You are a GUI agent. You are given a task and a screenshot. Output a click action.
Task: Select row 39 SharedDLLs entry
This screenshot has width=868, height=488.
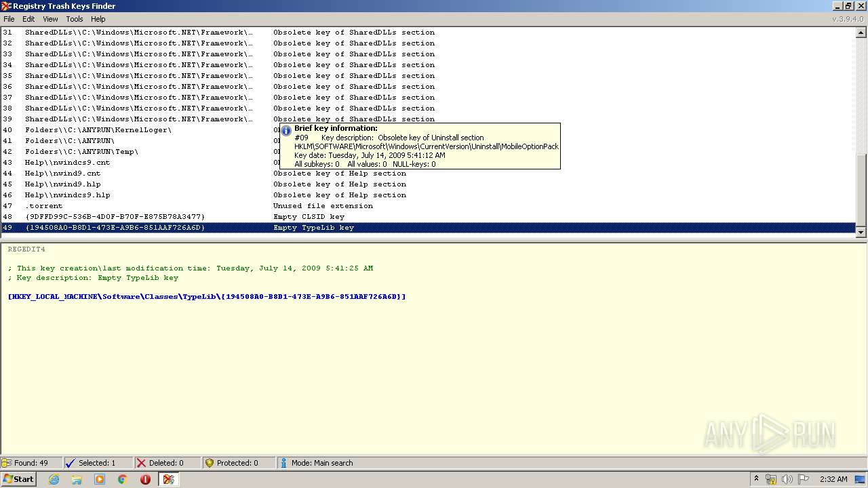point(429,119)
